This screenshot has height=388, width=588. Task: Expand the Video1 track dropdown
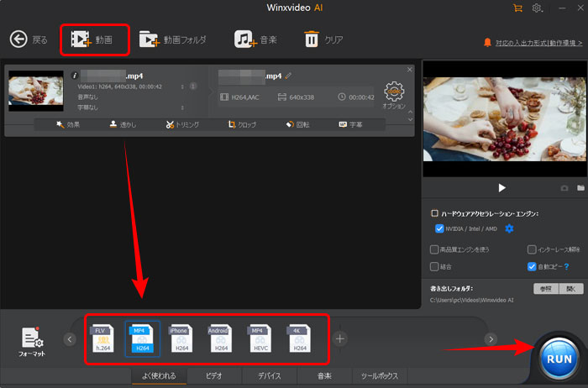pyautogui.click(x=183, y=86)
